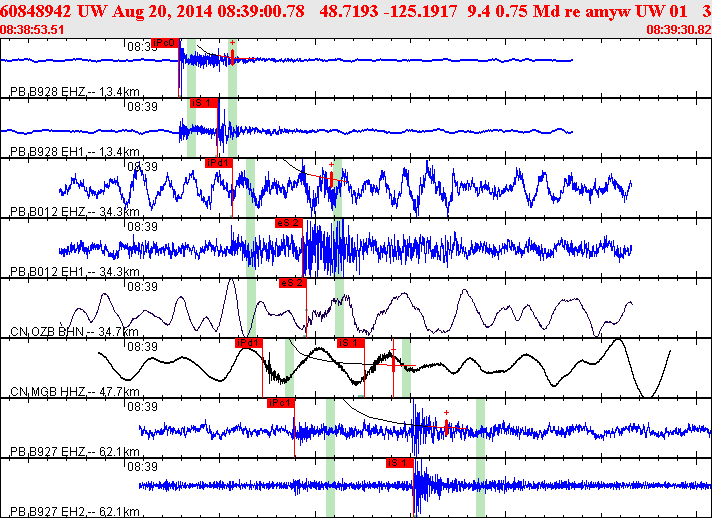Image resolution: width=712 pixels, height=518 pixels.
Task: Select the 'PB B012 EH1 -- 34.3km' channel label
Action: [75, 271]
